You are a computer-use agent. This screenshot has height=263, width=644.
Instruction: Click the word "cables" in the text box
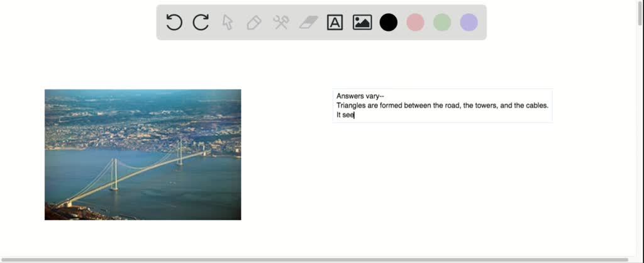point(536,106)
